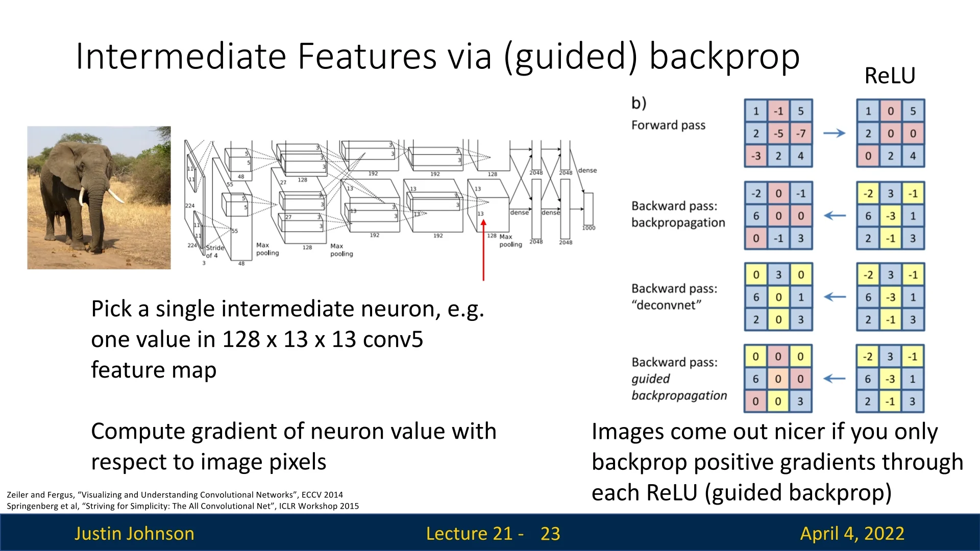Click the blue arrow in deconvnet row

click(x=834, y=297)
